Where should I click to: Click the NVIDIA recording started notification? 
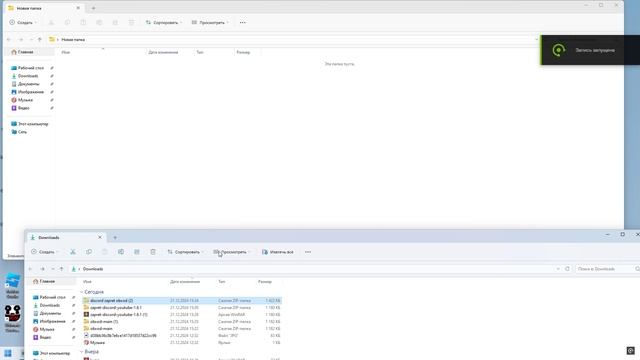tap(590, 50)
